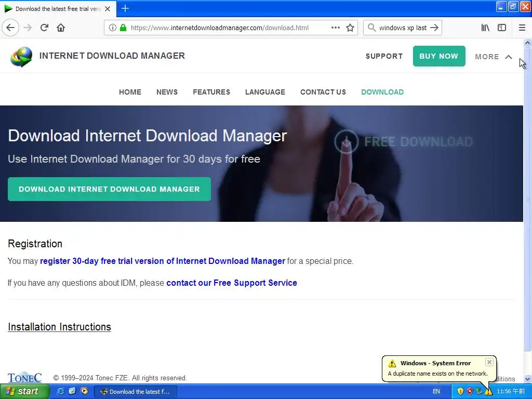This screenshot has width=532, height=399.
Task: Open page actions three-dots menu
Action: [335, 28]
